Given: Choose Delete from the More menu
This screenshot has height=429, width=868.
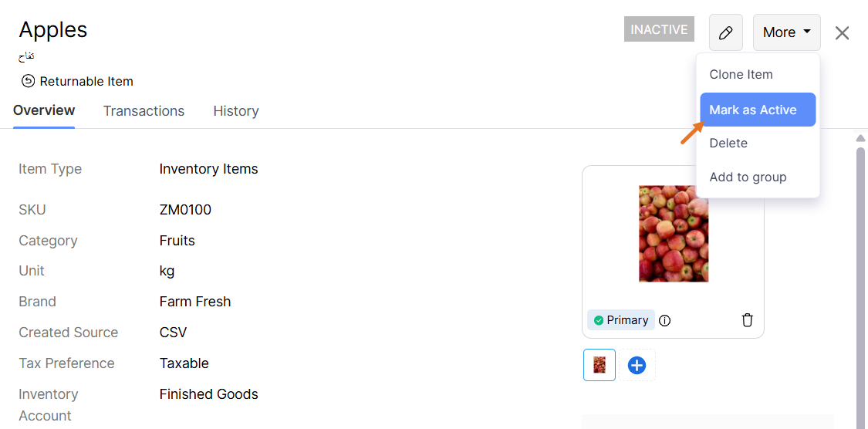Looking at the screenshot, I should click(728, 144).
